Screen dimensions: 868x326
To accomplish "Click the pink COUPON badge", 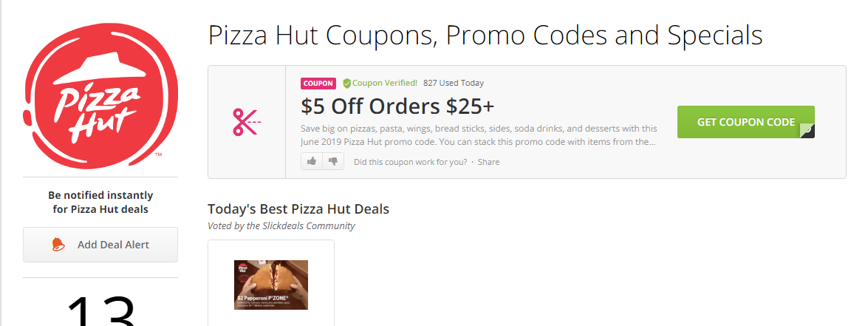I will pyautogui.click(x=318, y=84).
